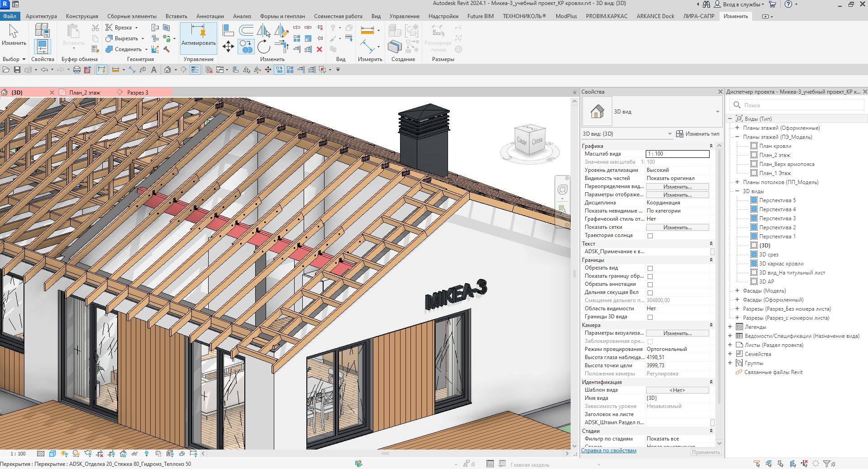
Task: Expand the Legends tree node
Action: point(730,327)
